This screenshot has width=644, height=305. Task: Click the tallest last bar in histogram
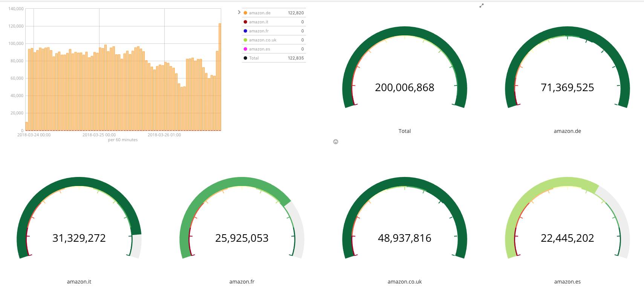pos(220,77)
